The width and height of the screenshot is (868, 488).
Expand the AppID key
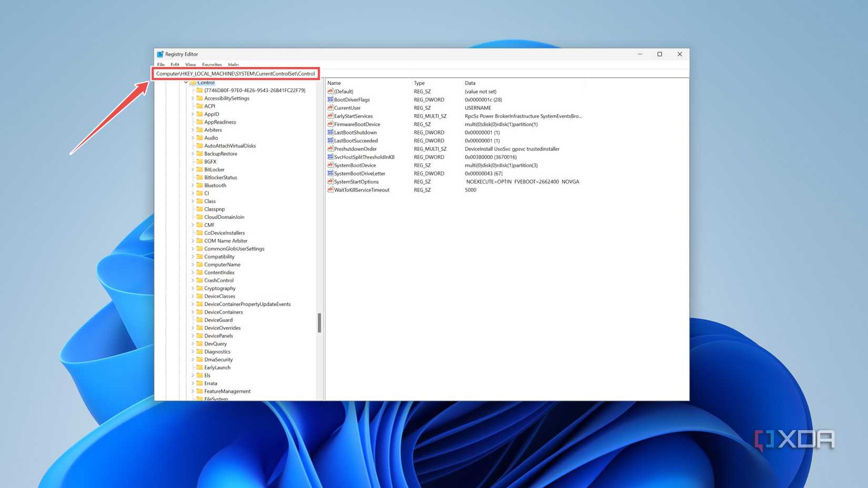pyautogui.click(x=193, y=114)
